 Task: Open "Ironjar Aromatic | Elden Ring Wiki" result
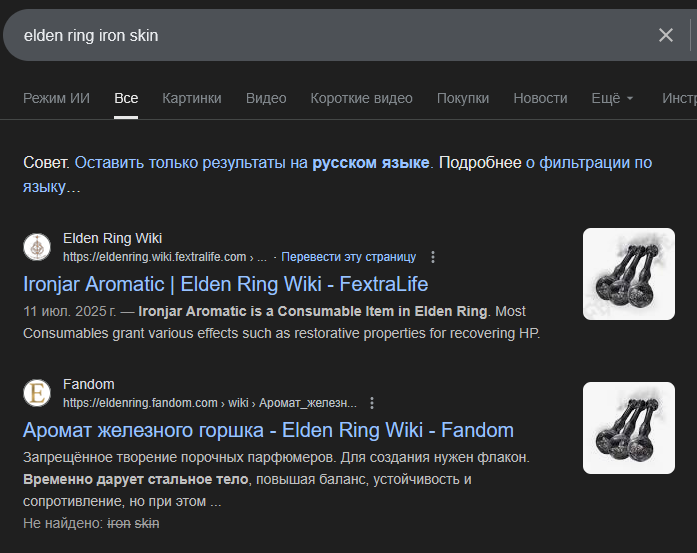point(225,284)
